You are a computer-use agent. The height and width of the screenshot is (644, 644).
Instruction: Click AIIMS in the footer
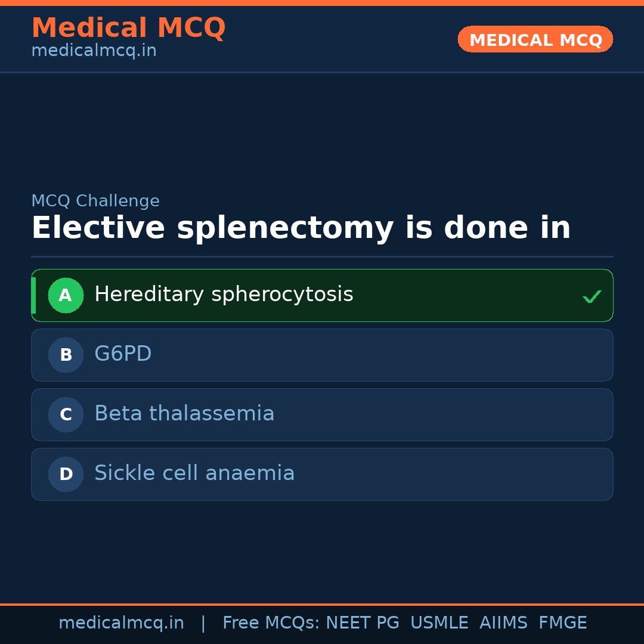(x=503, y=623)
